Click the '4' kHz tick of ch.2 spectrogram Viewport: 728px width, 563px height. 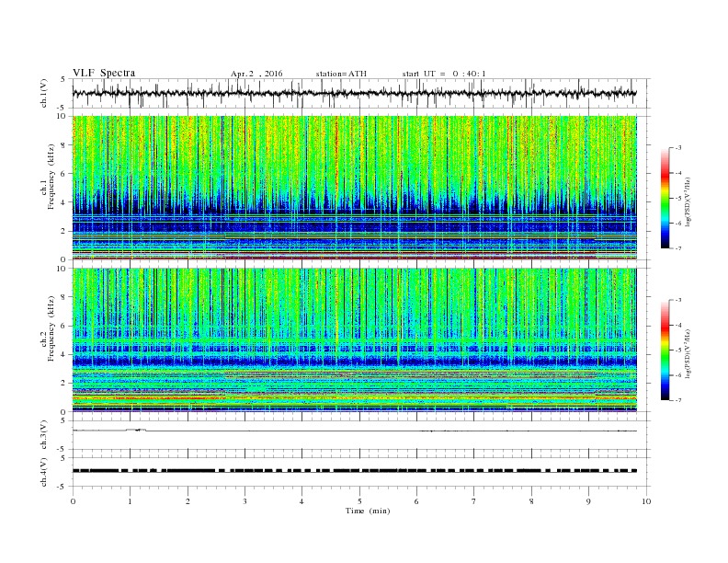[x=63, y=354]
